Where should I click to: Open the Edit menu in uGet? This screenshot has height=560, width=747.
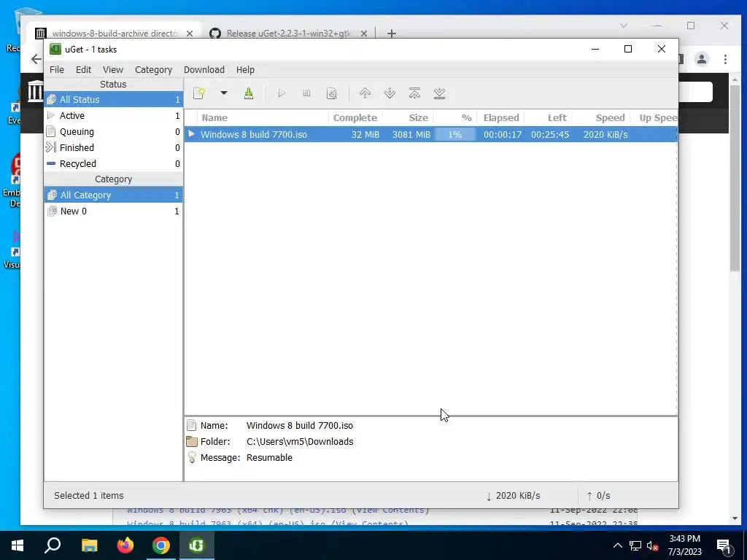pos(83,69)
